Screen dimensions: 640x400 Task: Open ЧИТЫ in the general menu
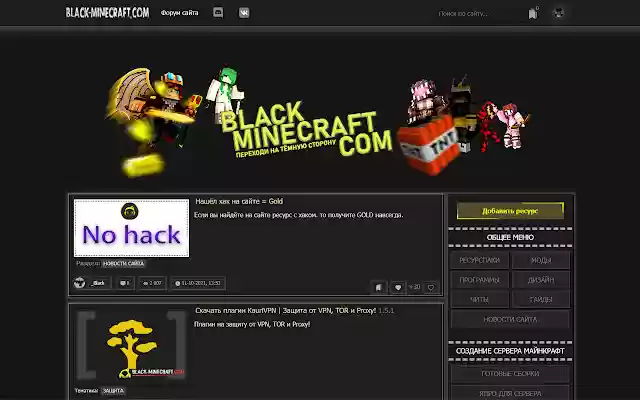[479, 300]
